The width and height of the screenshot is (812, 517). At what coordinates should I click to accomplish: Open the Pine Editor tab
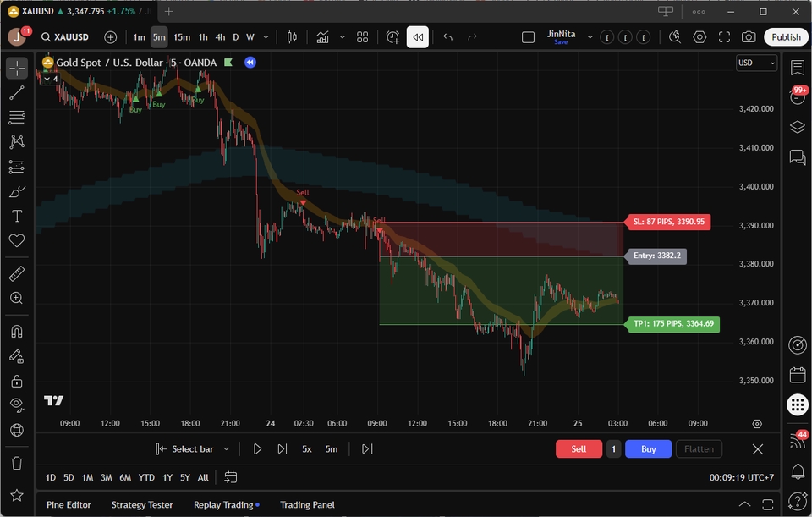click(x=69, y=505)
